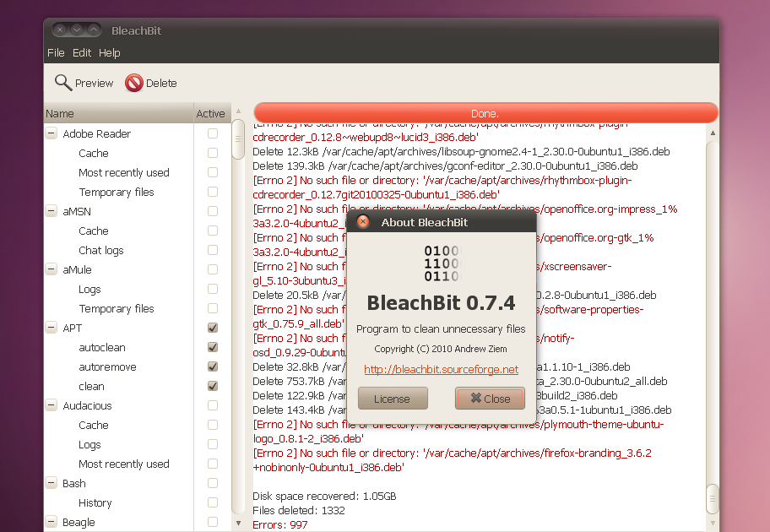770x532 pixels.
Task: Enable Adobe Reader Most recently used checkbox
Action: coord(213,172)
